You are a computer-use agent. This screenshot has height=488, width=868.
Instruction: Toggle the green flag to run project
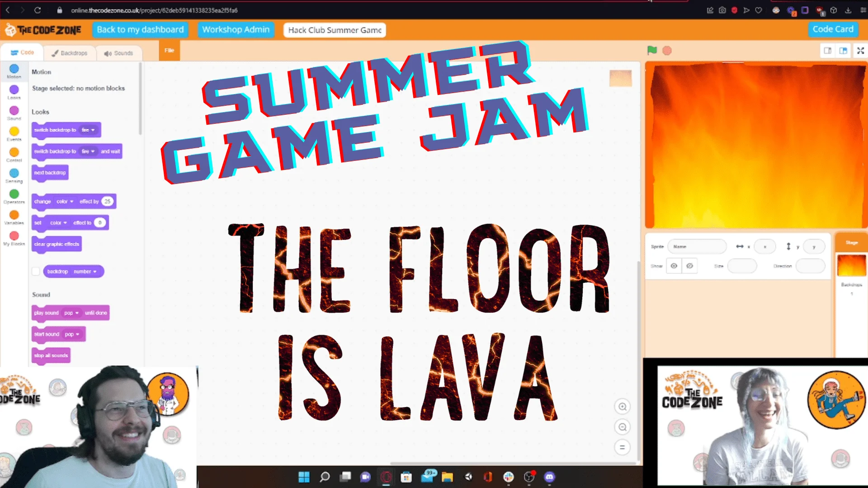click(x=651, y=50)
